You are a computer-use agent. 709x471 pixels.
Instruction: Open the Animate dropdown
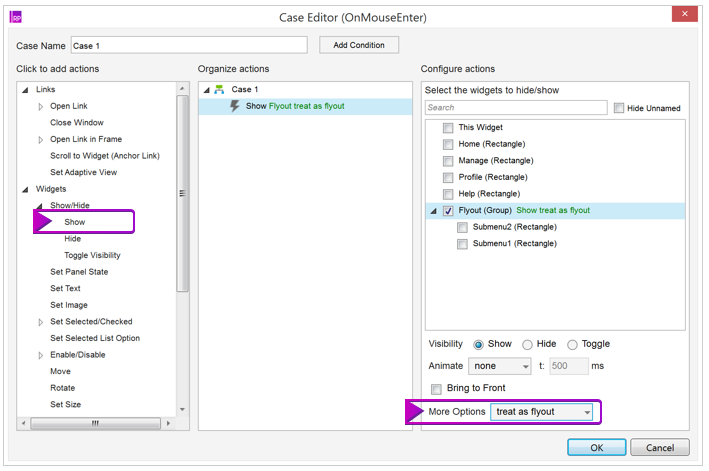(500, 366)
